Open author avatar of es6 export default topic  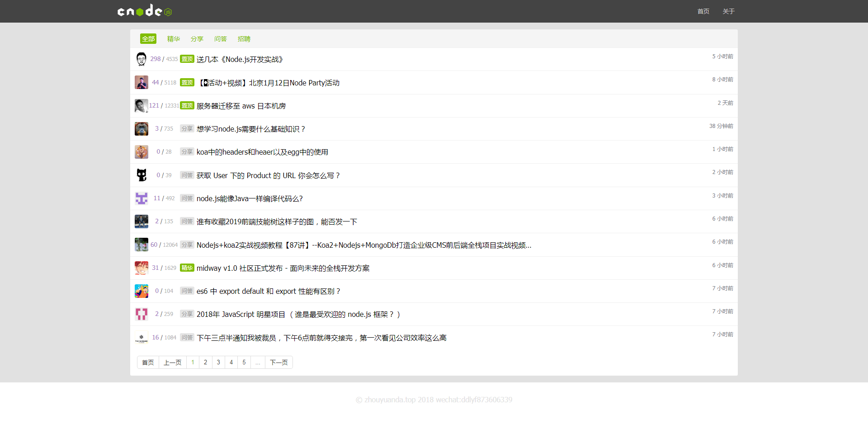[142, 291]
